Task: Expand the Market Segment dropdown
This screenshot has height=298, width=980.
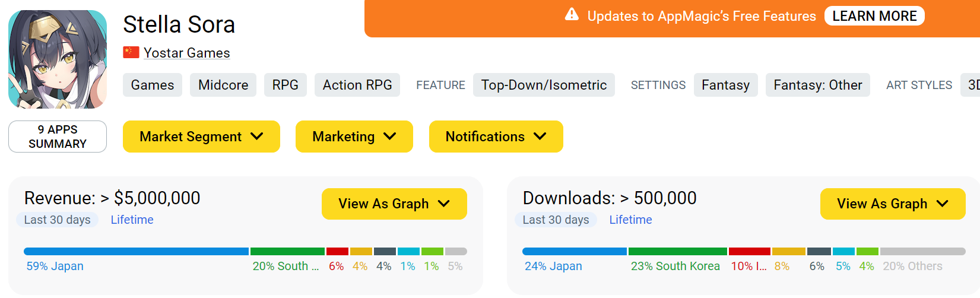Action: [x=201, y=137]
